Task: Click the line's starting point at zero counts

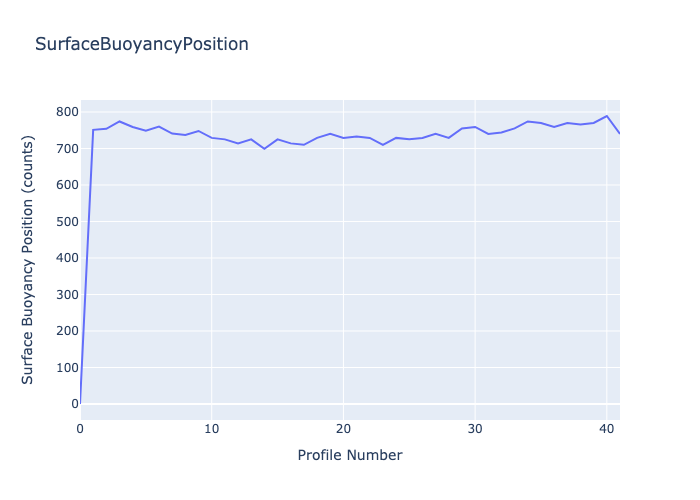Action: coord(81,403)
